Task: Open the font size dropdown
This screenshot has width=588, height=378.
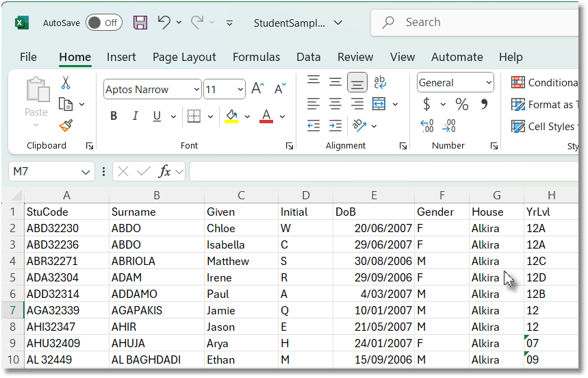Action: point(240,89)
